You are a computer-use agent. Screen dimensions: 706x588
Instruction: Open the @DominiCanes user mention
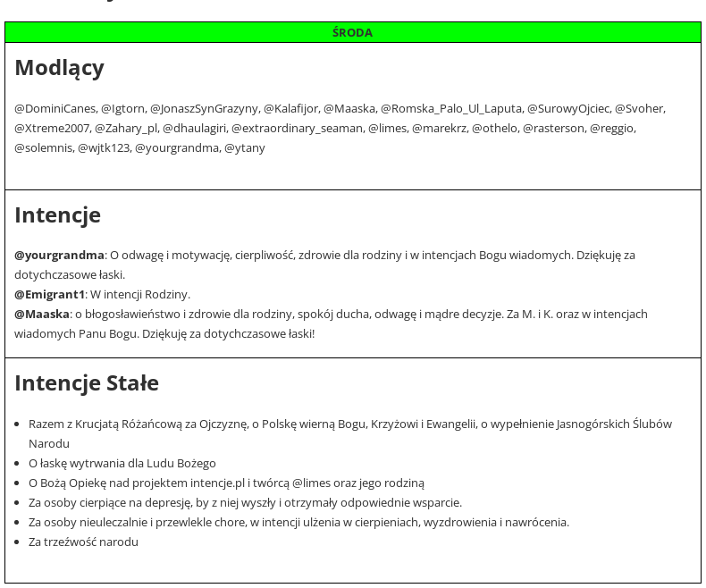[x=55, y=108]
